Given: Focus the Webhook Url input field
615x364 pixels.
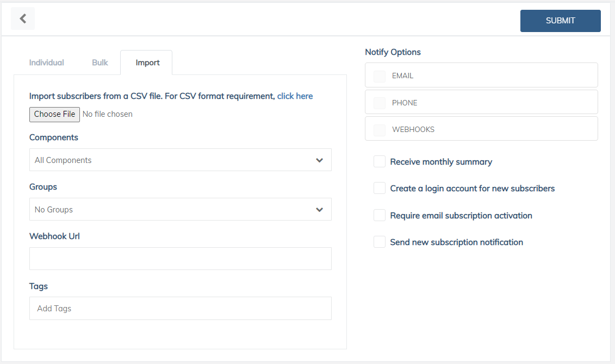Looking at the screenshot, I should [181, 259].
